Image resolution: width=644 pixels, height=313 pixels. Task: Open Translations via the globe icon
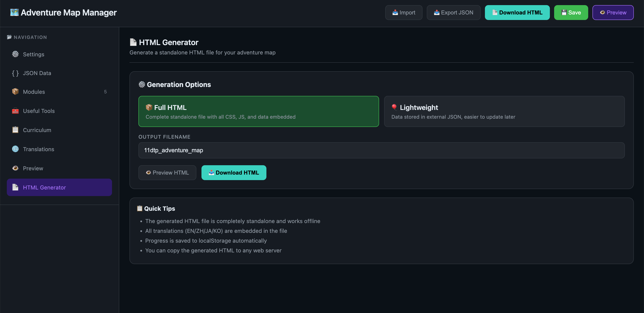click(x=15, y=149)
